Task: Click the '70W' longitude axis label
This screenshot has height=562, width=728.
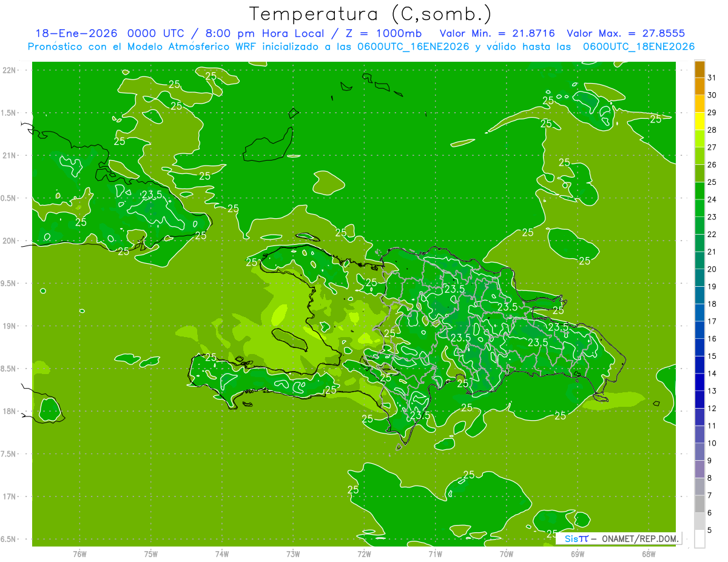Action: [x=507, y=554]
